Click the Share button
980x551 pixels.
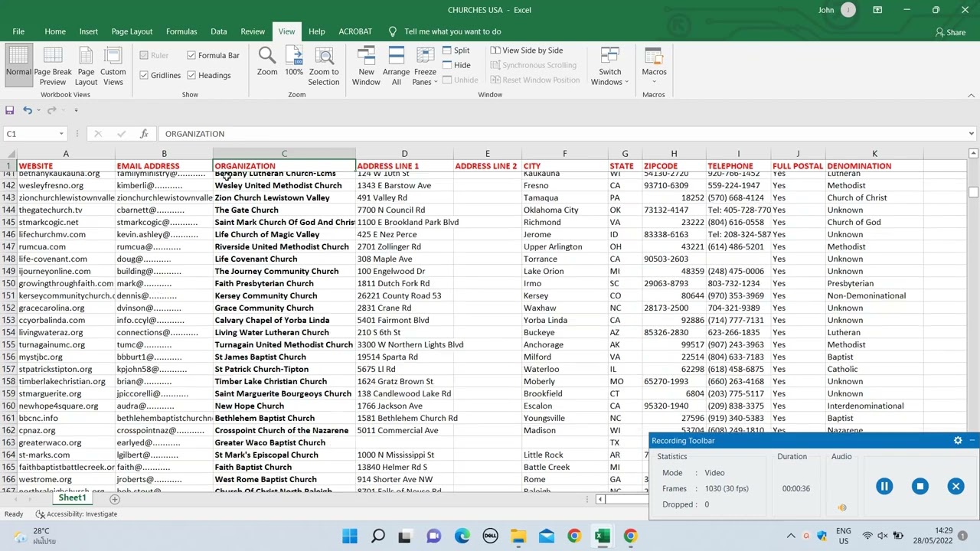coord(950,32)
